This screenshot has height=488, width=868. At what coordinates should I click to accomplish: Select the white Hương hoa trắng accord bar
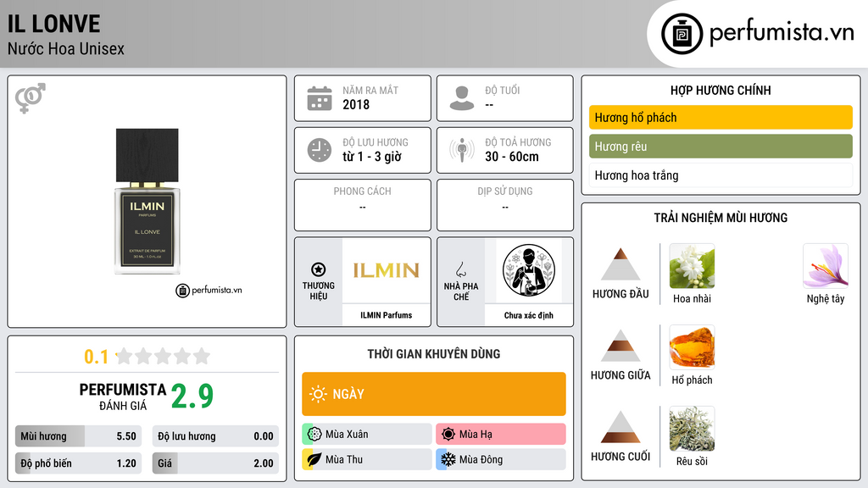point(721,175)
